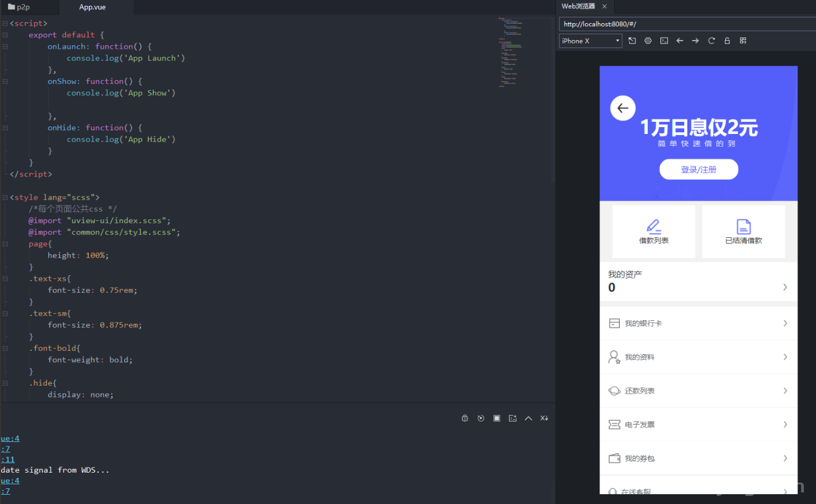The width and height of the screenshot is (816, 504).
Task: Click the lock icon in the browser toolbar
Action: coord(727,41)
